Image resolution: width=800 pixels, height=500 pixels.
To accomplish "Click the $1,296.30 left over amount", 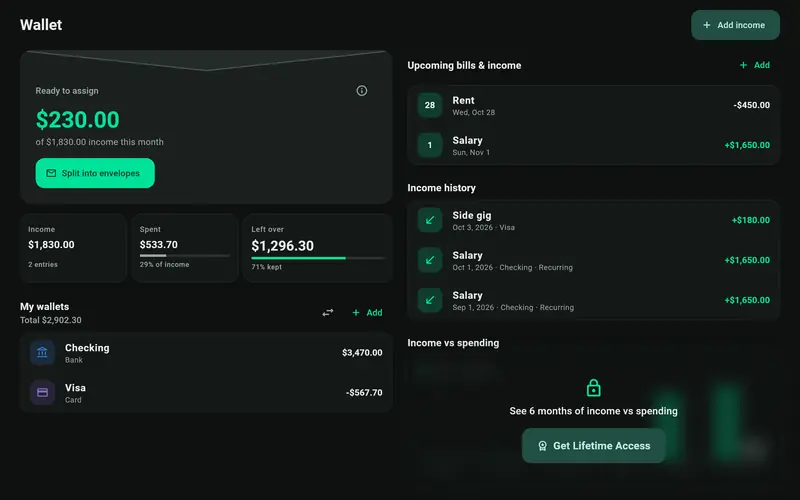I will tap(282, 246).
